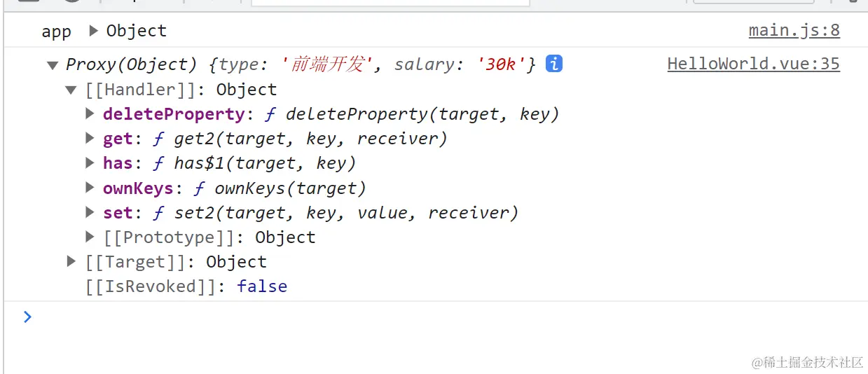Open the info icon beside Proxy(Object)
The image size is (868, 374).
[x=553, y=64]
